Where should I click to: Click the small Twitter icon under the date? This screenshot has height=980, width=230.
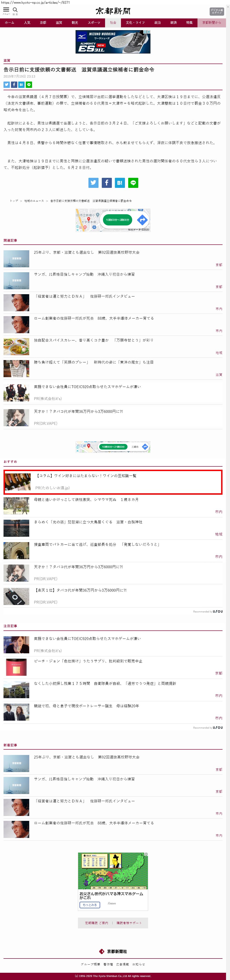[x=7, y=85]
